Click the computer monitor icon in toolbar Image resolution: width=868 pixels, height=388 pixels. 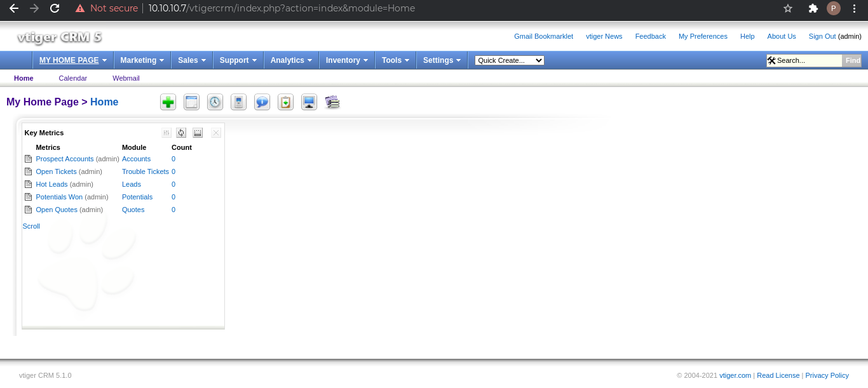pos(309,102)
